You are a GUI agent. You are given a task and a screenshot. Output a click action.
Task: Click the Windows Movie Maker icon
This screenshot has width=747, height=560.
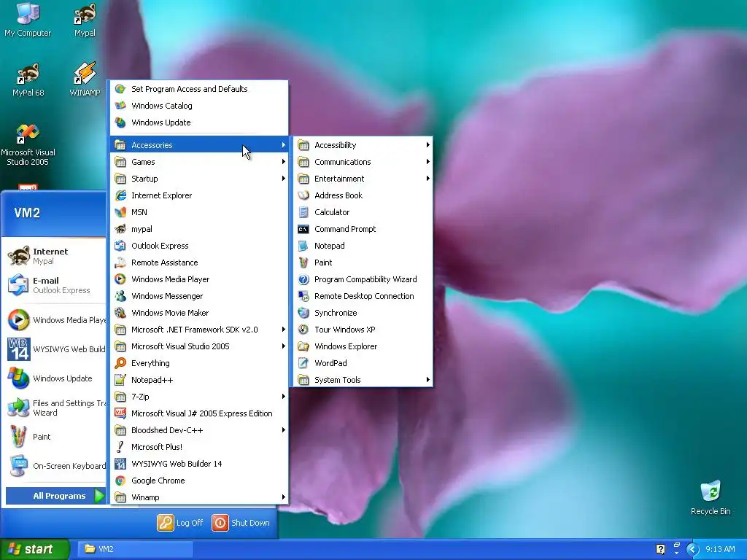[120, 313]
